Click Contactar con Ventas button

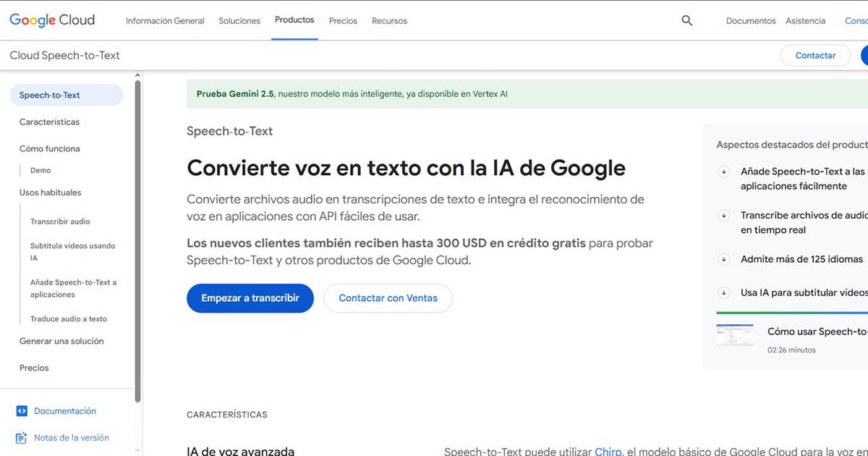(x=388, y=298)
